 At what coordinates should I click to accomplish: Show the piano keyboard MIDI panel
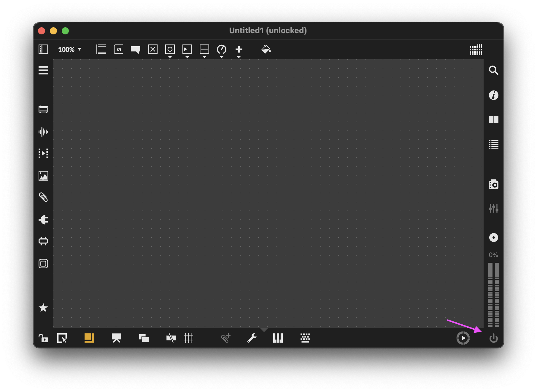(278, 338)
